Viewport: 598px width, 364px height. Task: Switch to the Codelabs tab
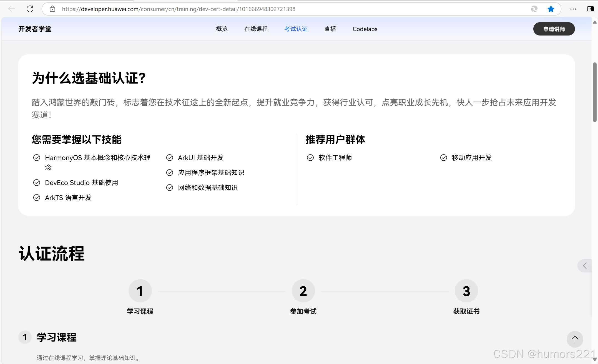point(365,29)
